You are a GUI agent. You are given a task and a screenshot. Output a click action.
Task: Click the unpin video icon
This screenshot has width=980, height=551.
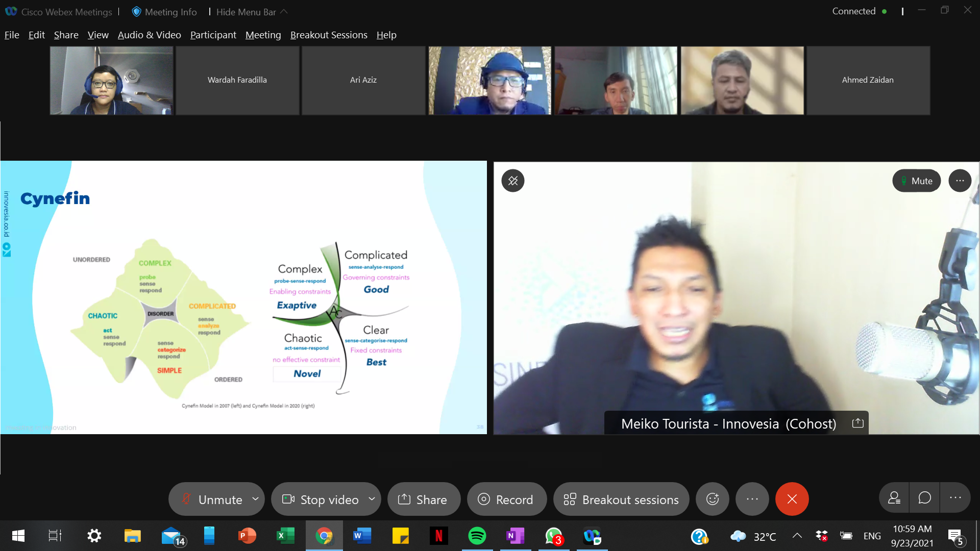pyautogui.click(x=513, y=181)
